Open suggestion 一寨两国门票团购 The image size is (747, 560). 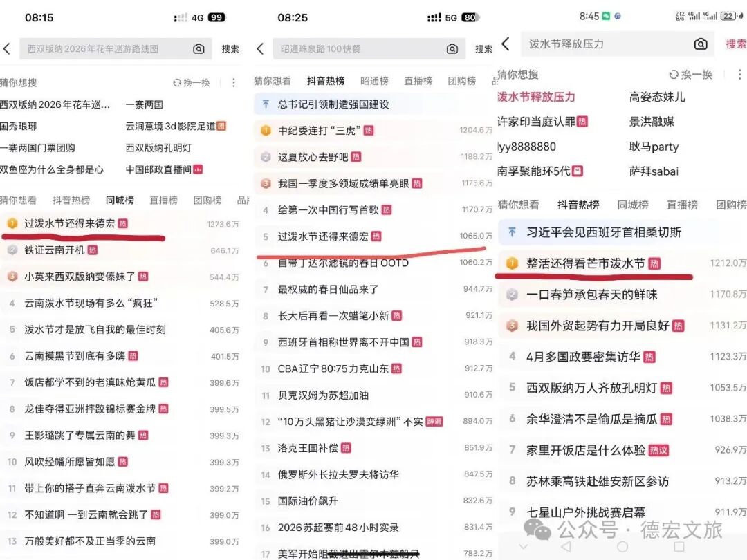tap(37, 148)
